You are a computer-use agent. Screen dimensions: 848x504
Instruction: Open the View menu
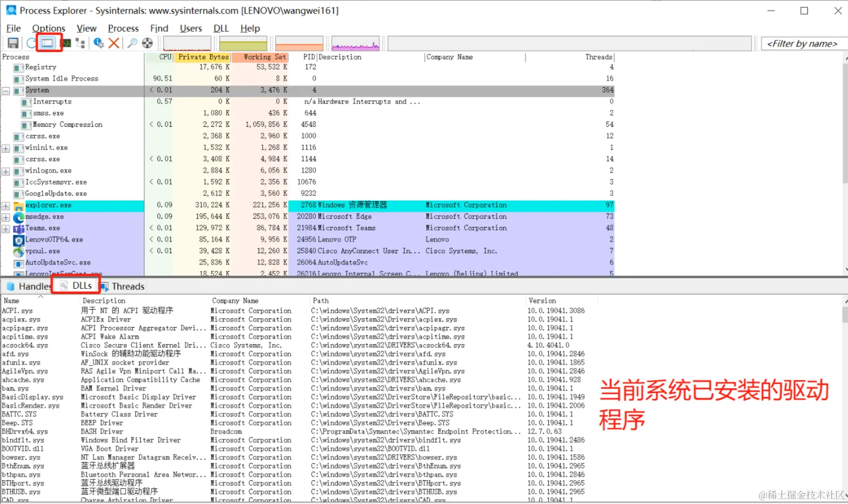point(86,29)
